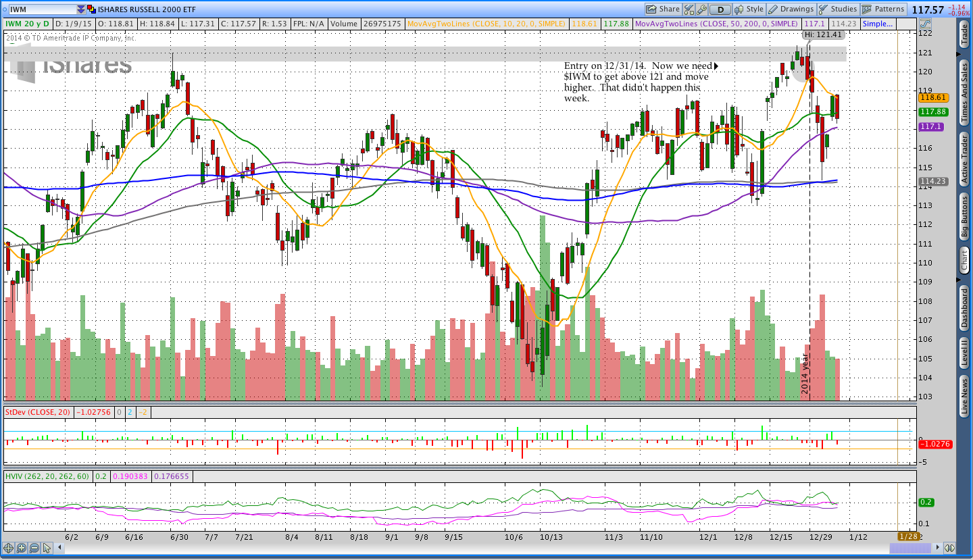Click the green 0.2 HVIV value bubble
The height and width of the screenshot is (560, 973).
pyautogui.click(x=926, y=503)
